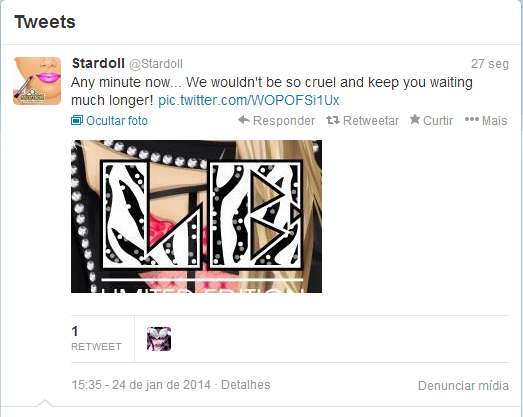Click the reply arrow icon
Image resolution: width=523 pixels, height=417 pixels.
point(244,120)
